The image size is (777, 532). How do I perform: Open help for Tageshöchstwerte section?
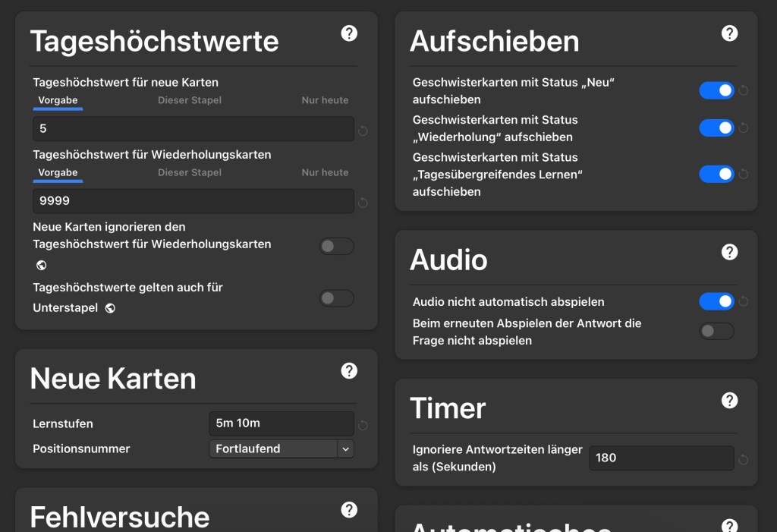pyautogui.click(x=349, y=34)
